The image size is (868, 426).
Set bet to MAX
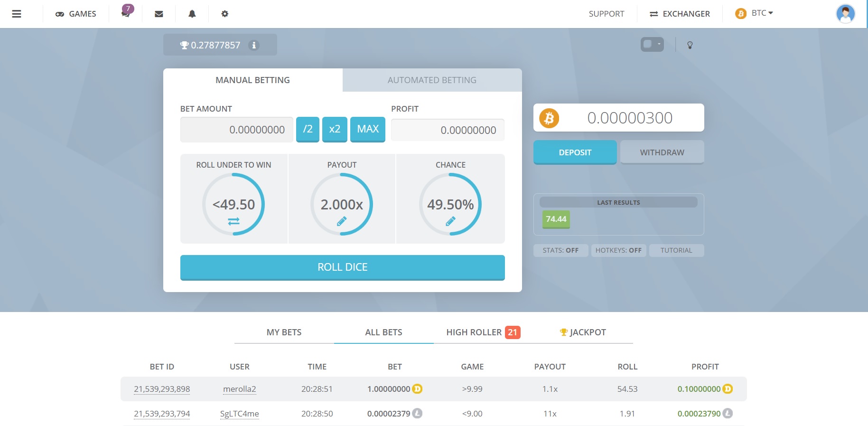pyautogui.click(x=368, y=129)
